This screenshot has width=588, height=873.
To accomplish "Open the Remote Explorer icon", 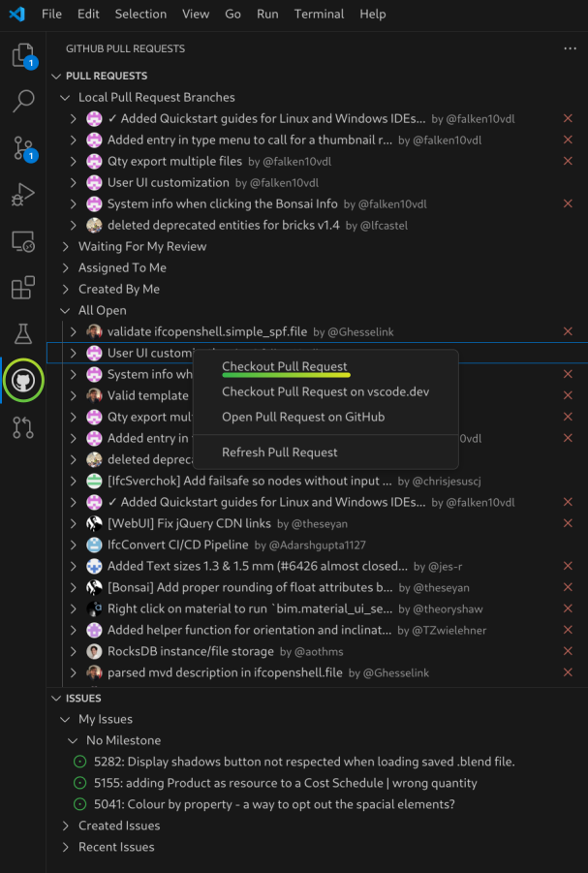I will 23,241.
